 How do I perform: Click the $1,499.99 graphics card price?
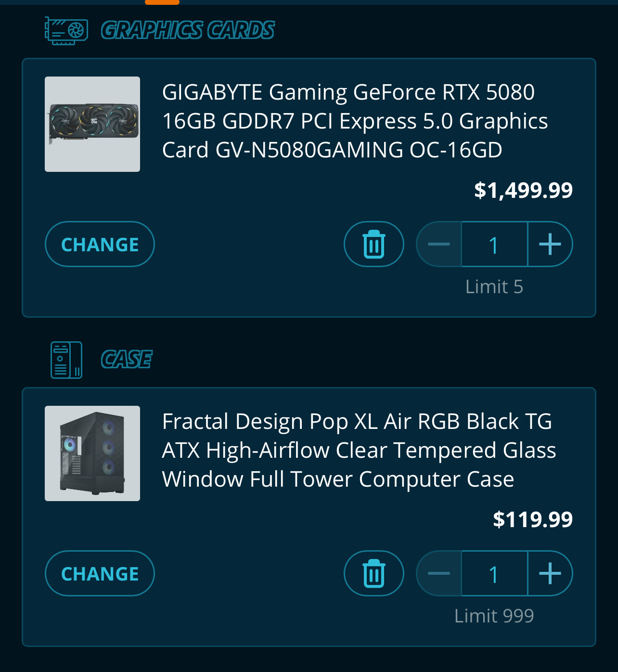tap(523, 190)
